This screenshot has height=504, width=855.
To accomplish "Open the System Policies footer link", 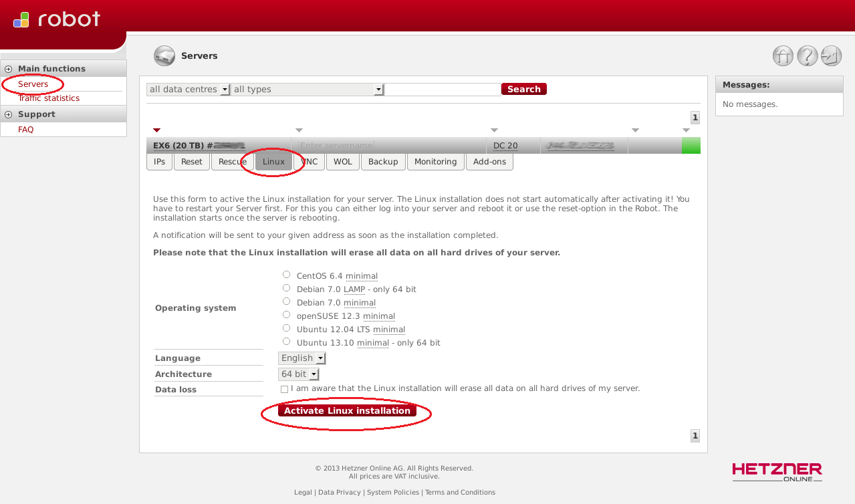I will click(x=393, y=493).
